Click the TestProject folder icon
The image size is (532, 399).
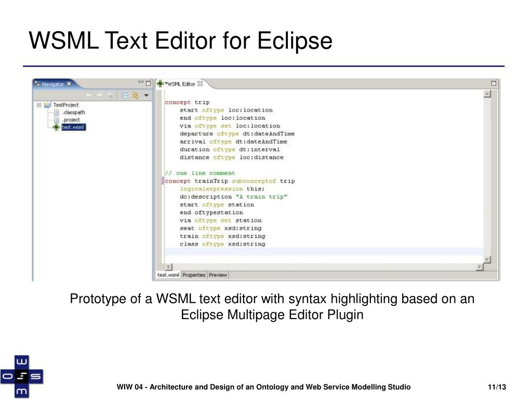[47, 104]
